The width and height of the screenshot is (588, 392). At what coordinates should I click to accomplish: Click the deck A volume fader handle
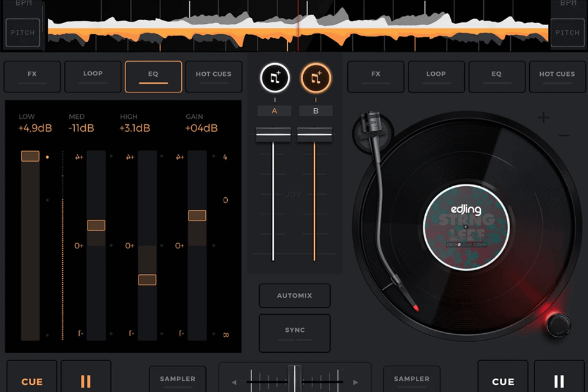273,134
